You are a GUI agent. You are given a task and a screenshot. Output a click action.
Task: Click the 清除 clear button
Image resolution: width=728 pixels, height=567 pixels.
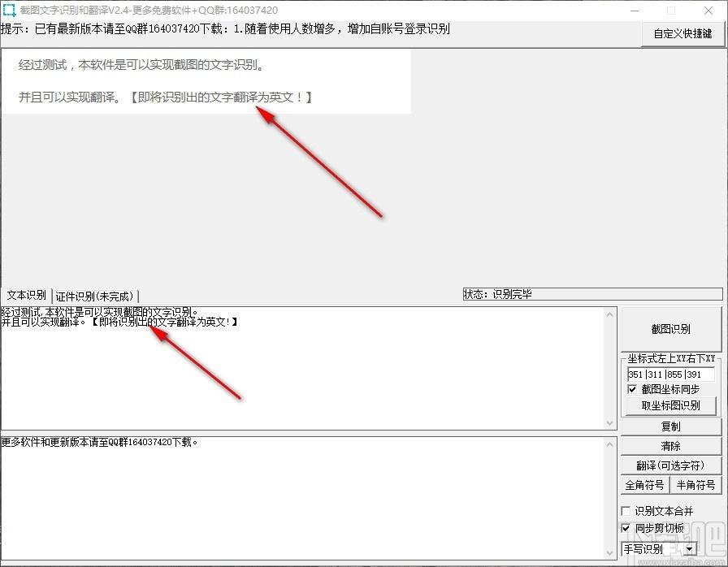[x=671, y=446]
